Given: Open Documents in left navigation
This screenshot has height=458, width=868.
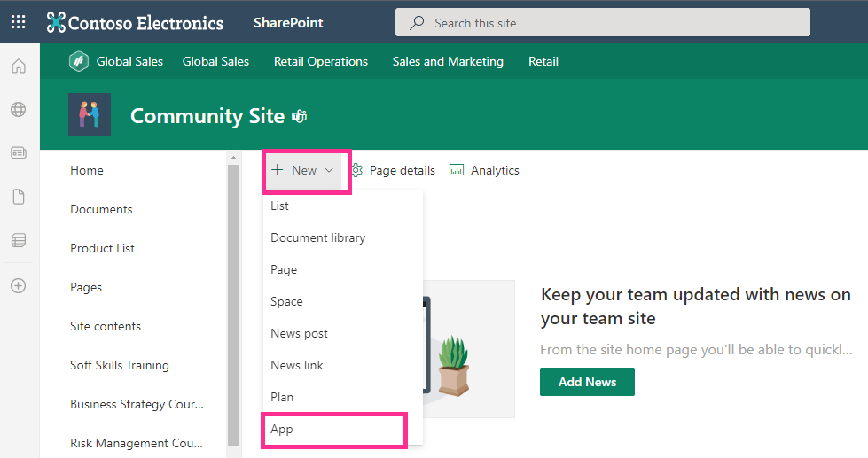Looking at the screenshot, I should 101,209.
